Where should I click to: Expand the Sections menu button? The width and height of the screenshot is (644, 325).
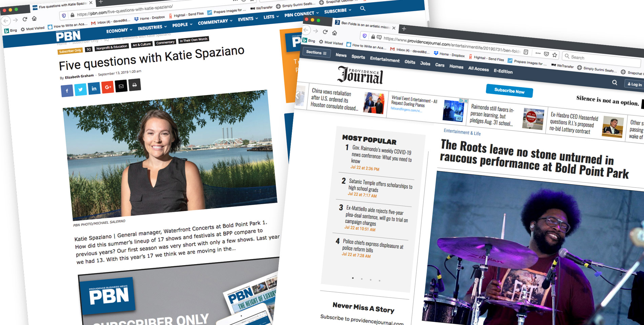click(x=316, y=52)
